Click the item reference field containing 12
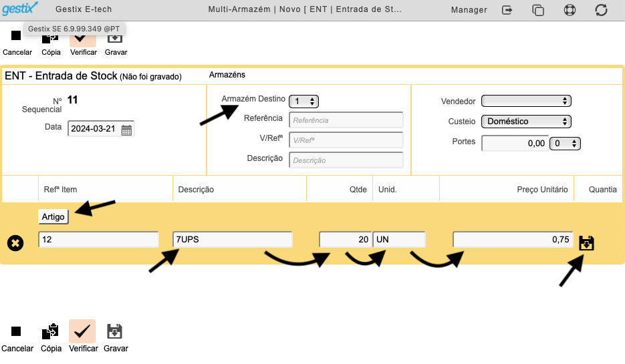This screenshot has width=625, height=364. 98,239
